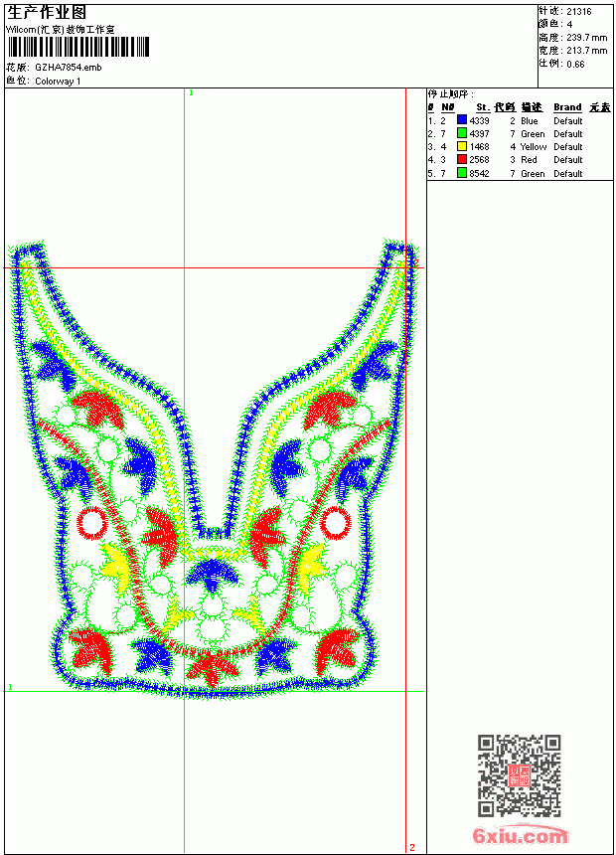This screenshot has height=855, width=616.
Task: Click the GZHA7854.emb file name
Action: click(x=69, y=68)
